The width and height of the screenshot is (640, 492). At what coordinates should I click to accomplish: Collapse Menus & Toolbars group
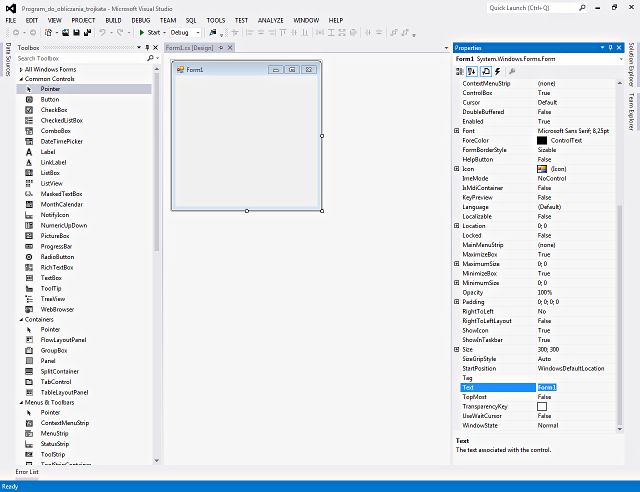(x=21, y=403)
